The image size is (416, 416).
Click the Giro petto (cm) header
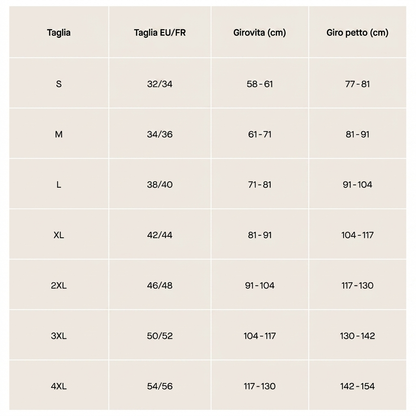[357, 32]
